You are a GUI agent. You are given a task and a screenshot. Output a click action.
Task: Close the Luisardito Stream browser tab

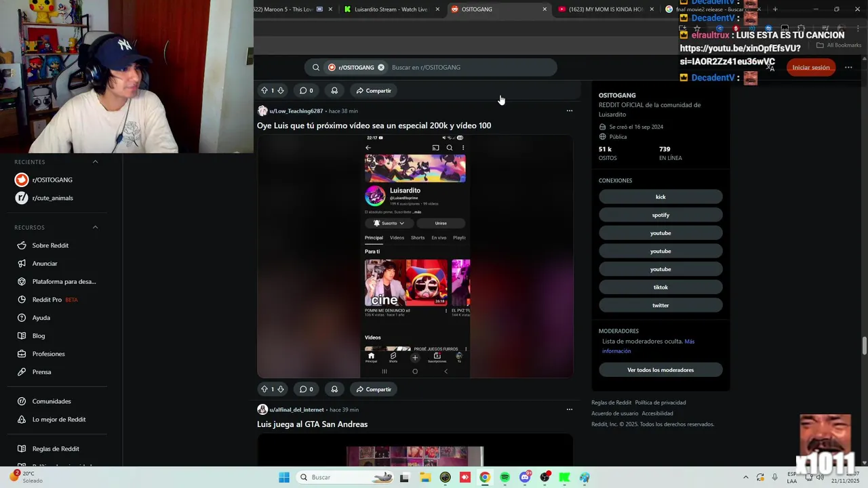437,9
